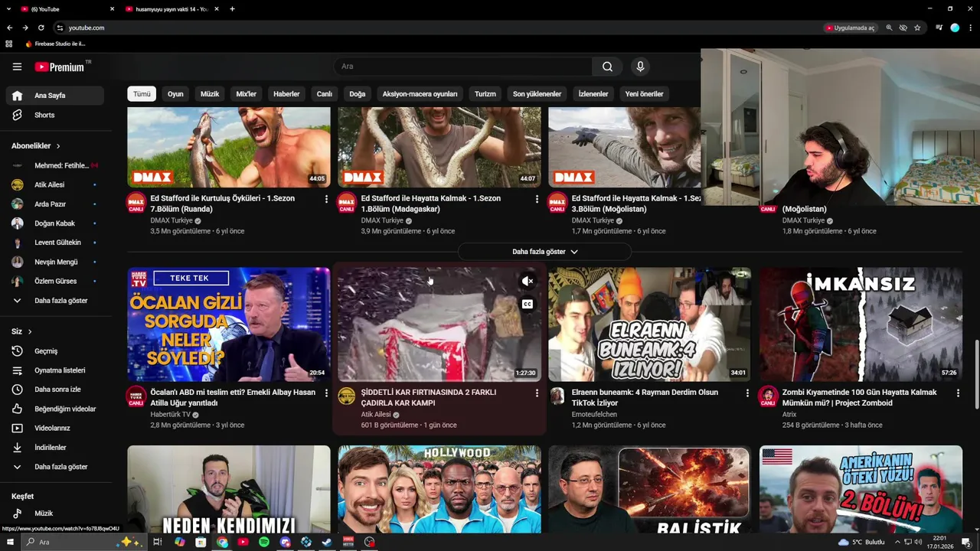Select the Aksiyon-macera oyunları chip
This screenshot has width=980, height=551.
point(420,94)
